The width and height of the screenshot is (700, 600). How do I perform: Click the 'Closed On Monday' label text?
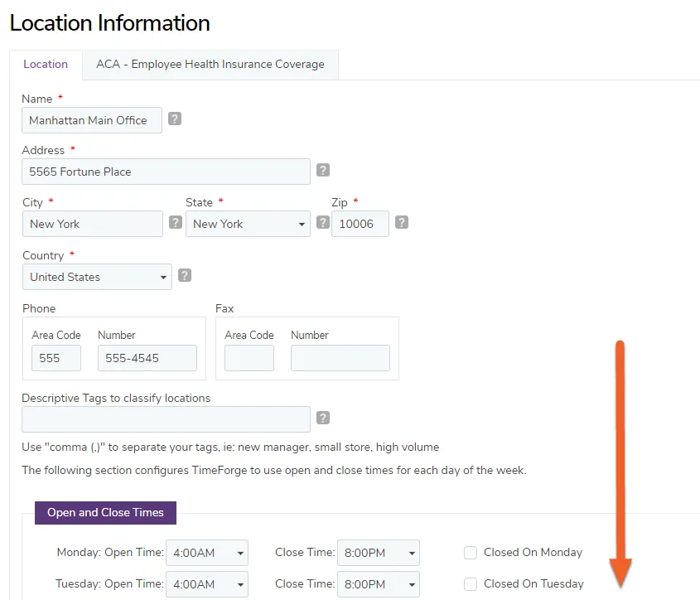click(533, 553)
